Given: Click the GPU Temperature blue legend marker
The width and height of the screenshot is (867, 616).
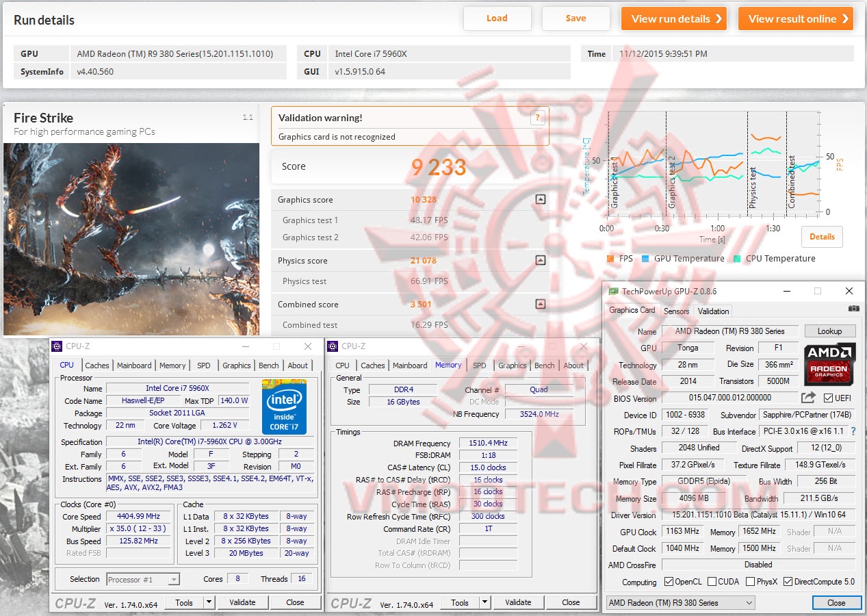Looking at the screenshot, I should pos(646,259).
